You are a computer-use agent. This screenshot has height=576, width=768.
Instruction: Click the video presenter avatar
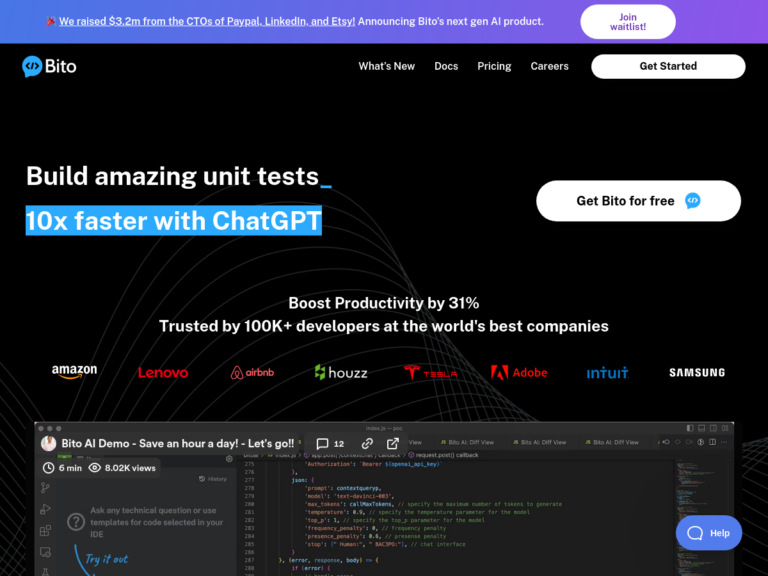[x=48, y=443]
